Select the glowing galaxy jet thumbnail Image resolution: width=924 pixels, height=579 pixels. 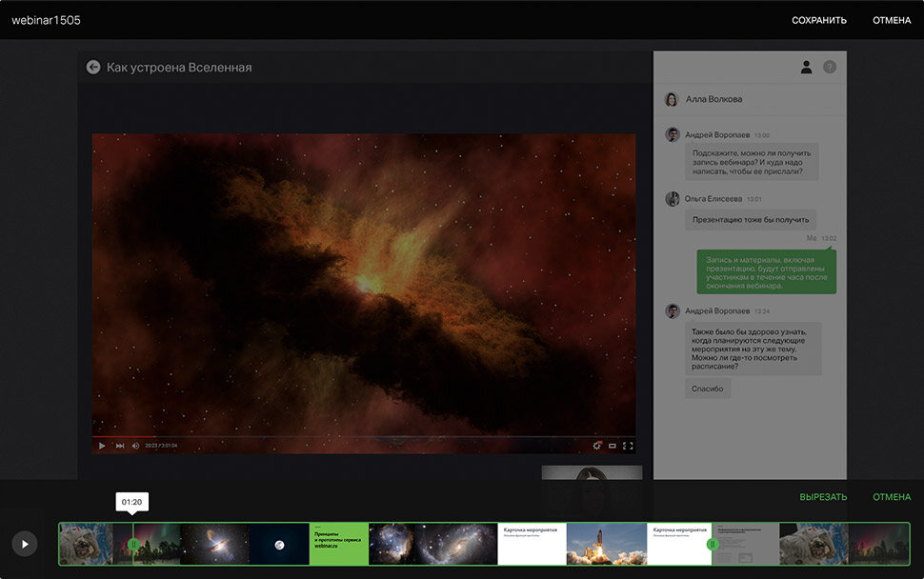[x=214, y=544]
